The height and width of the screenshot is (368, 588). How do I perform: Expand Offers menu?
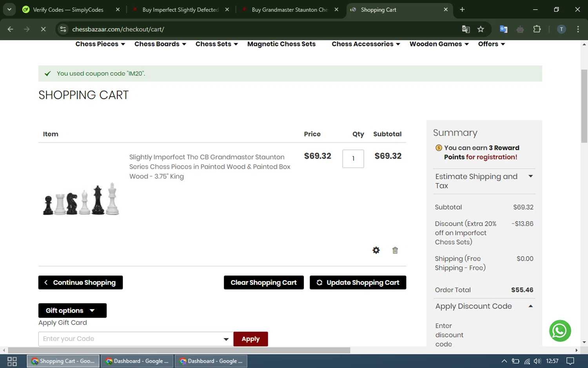point(492,44)
